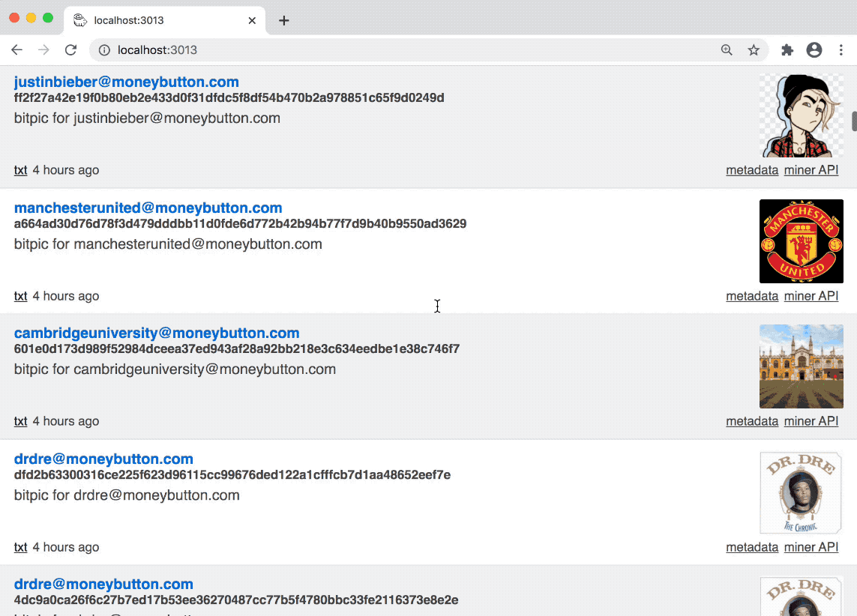Open metadata link for justinbieber entry
This screenshot has width=857, height=616.
752,170
